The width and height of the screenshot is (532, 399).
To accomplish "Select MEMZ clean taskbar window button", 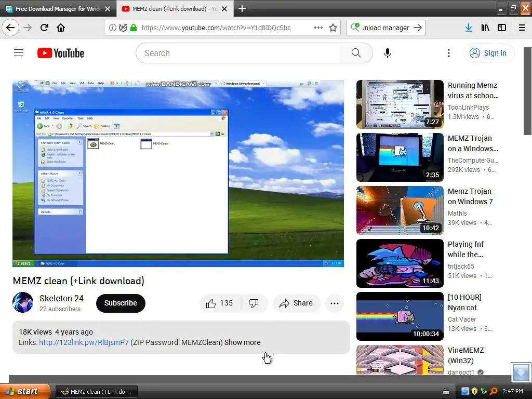I will 96,392.
